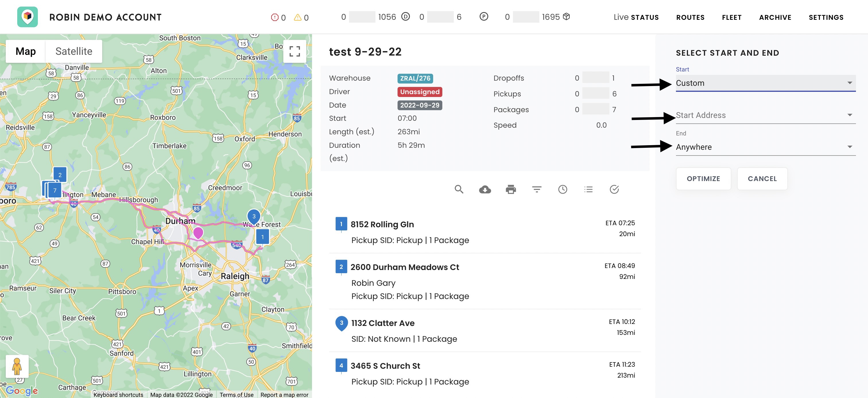This screenshot has height=398, width=868.
Task: Click the magenta pin on the map
Action: (x=198, y=232)
